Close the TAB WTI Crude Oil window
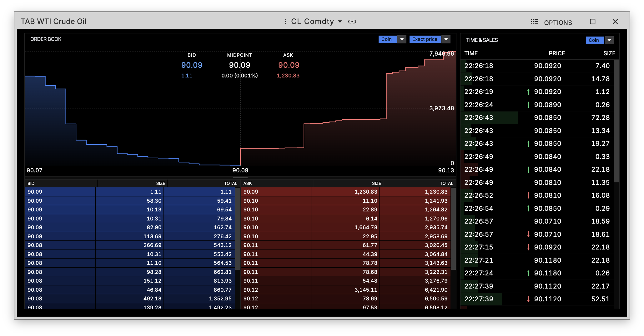Screen dimensions: 644x336 pos(615,22)
